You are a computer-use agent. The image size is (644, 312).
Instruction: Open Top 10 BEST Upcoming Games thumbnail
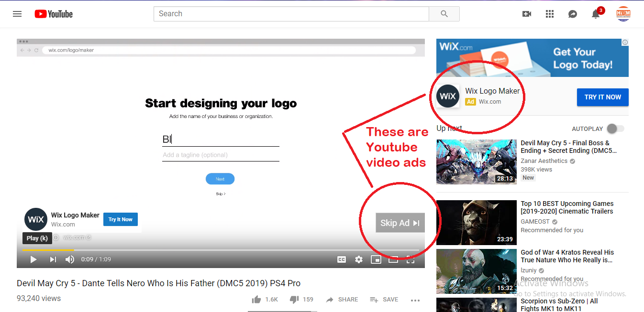477,223
